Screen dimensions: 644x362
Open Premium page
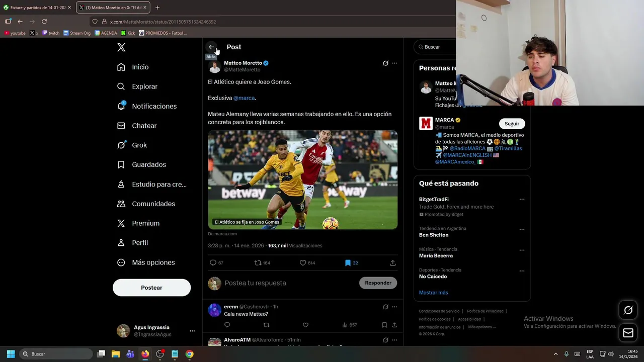click(x=138, y=223)
